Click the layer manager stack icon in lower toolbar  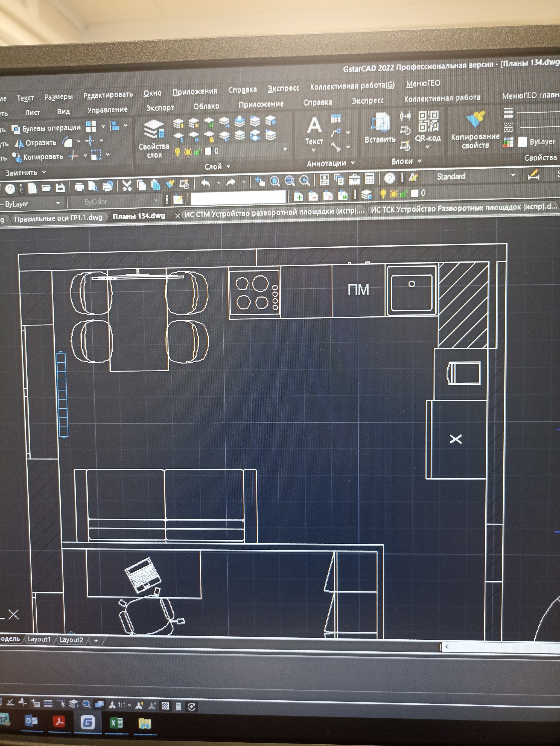tap(366, 194)
